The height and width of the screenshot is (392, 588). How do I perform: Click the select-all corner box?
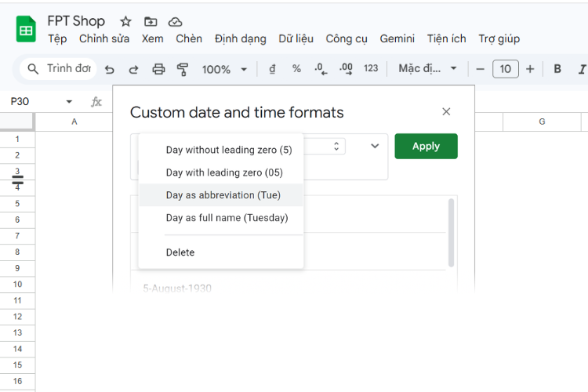tap(17, 122)
